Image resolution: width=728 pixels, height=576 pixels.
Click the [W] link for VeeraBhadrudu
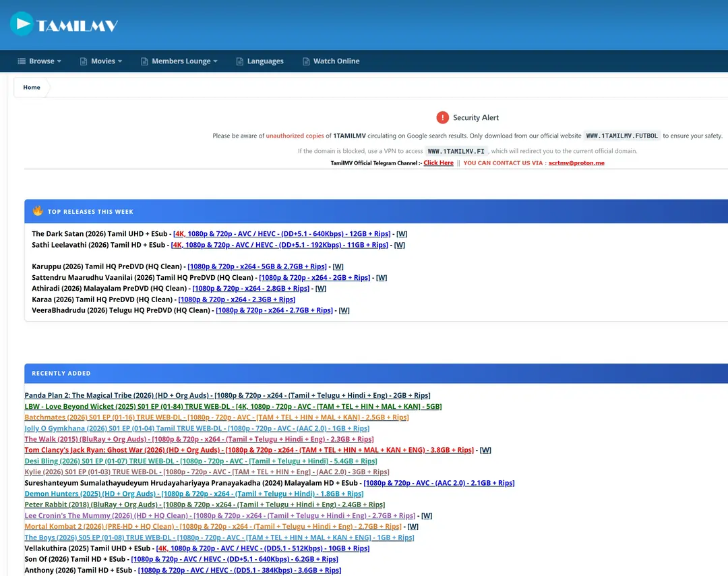[344, 310]
